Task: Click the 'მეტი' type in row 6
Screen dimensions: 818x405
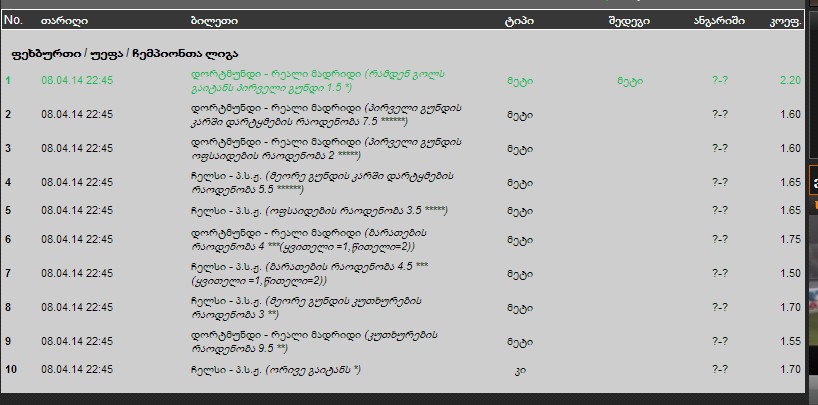Action: (x=520, y=240)
